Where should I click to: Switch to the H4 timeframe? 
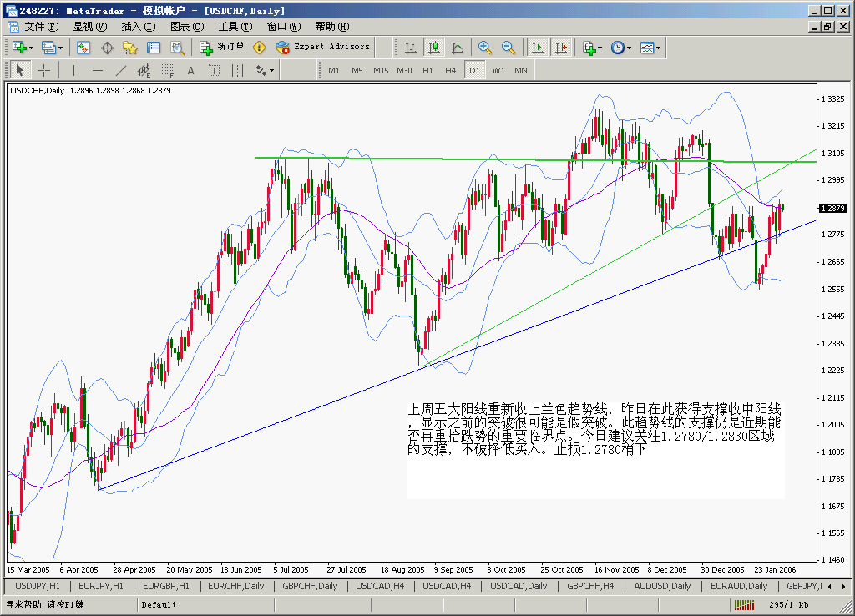(451, 70)
